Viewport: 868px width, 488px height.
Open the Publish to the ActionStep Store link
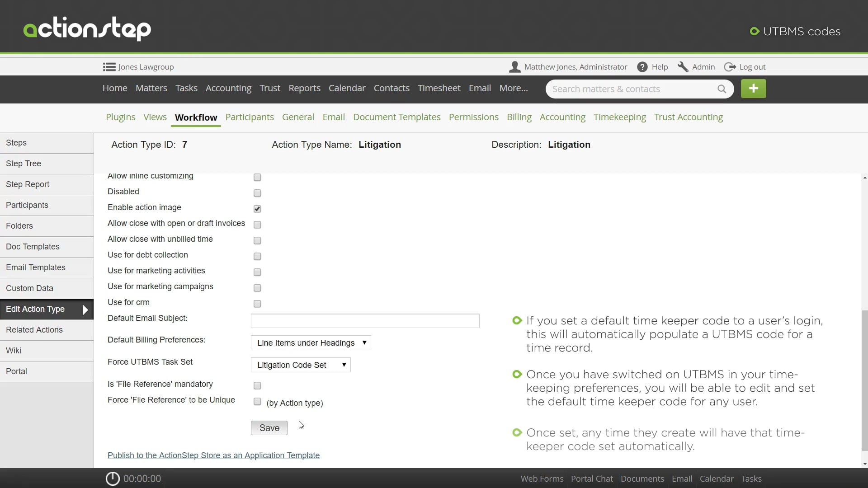click(x=213, y=455)
